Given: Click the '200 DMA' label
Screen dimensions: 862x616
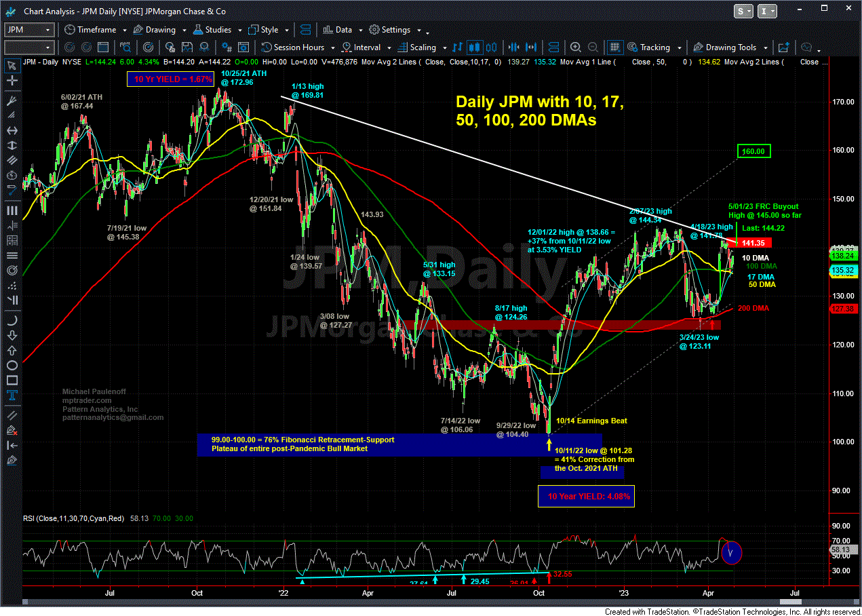Looking at the screenshot, I should (753, 309).
